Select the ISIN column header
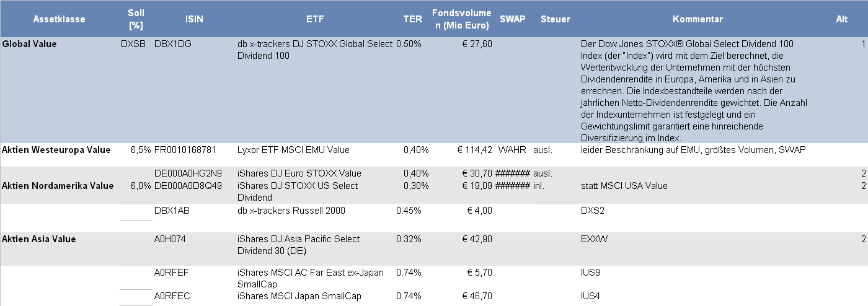The height and width of the screenshot is (306, 868). [x=194, y=19]
